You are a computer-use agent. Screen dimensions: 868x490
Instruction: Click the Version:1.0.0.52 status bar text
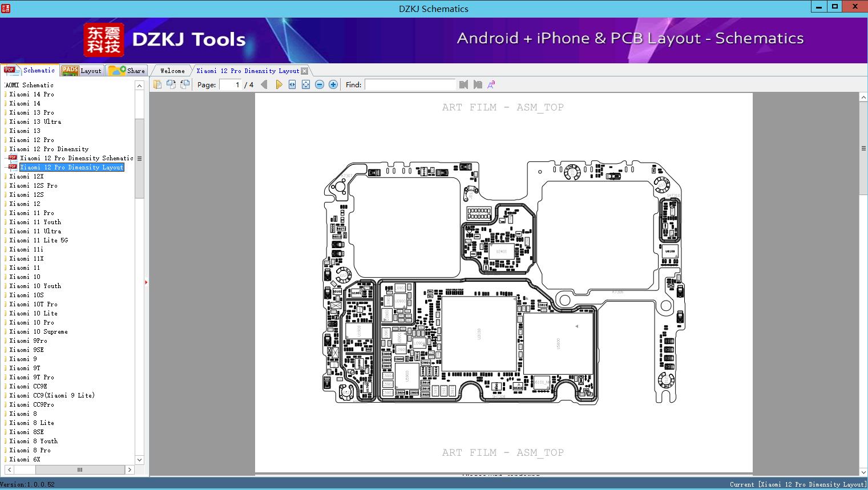coord(27,484)
